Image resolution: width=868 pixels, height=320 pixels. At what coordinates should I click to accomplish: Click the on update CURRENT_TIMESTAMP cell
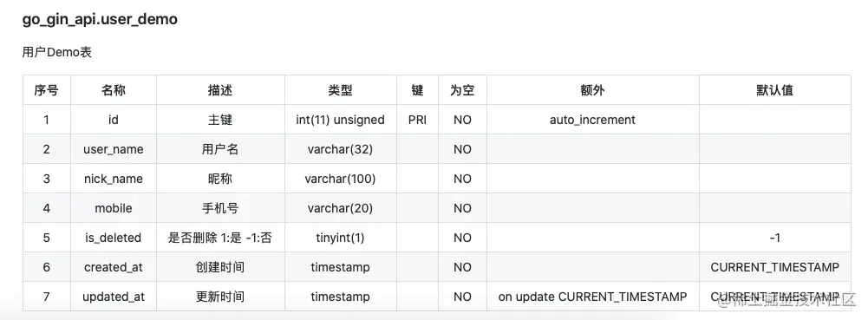pyautogui.click(x=593, y=297)
